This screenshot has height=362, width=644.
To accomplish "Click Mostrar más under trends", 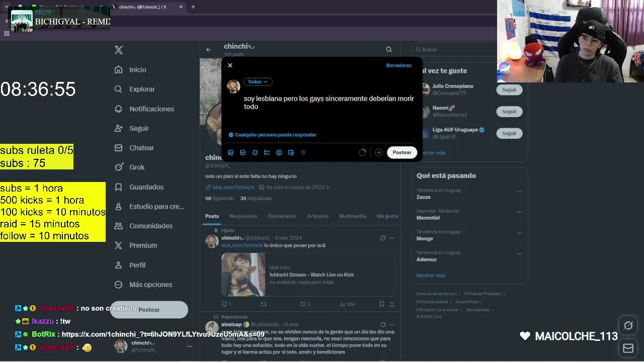I will (431, 276).
